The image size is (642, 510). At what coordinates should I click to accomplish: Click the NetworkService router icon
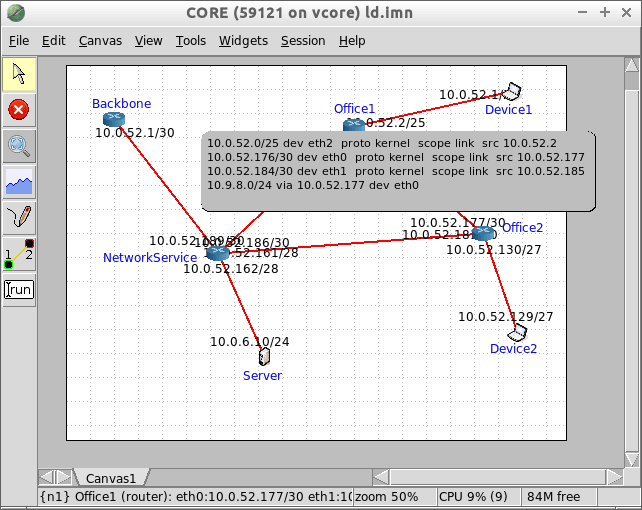click(x=217, y=253)
